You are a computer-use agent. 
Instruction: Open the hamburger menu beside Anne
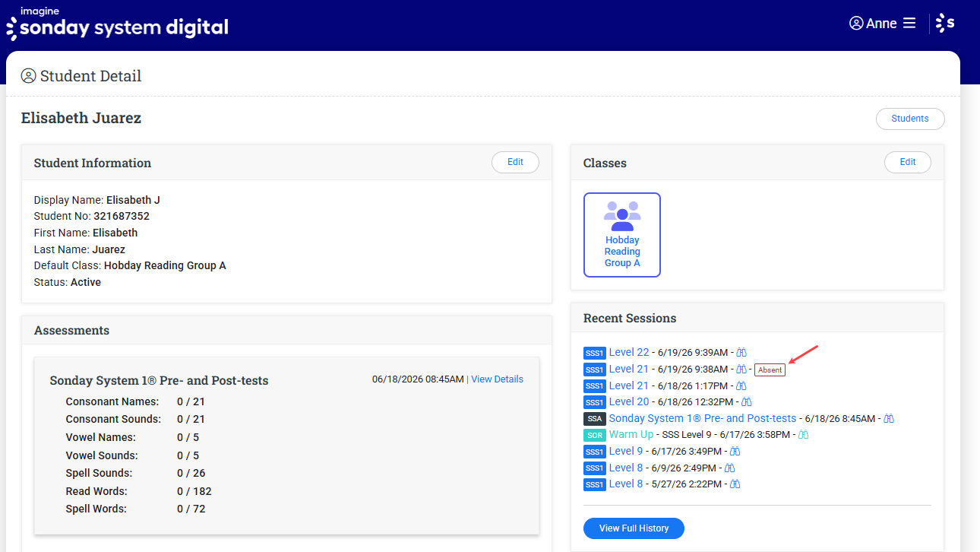[x=909, y=23]
